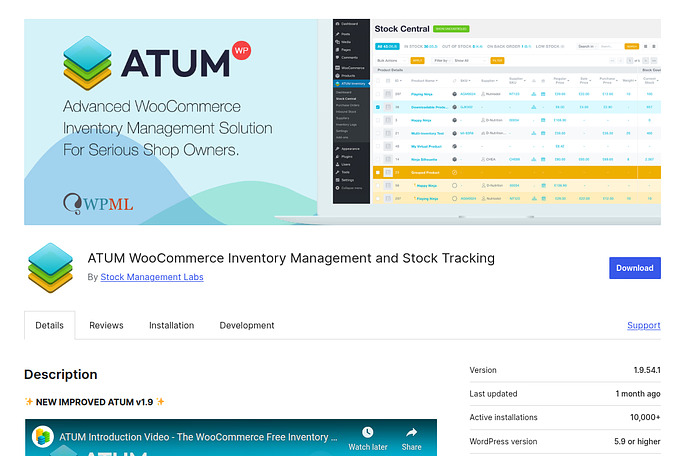Click the video channel avatar icon

43,437
